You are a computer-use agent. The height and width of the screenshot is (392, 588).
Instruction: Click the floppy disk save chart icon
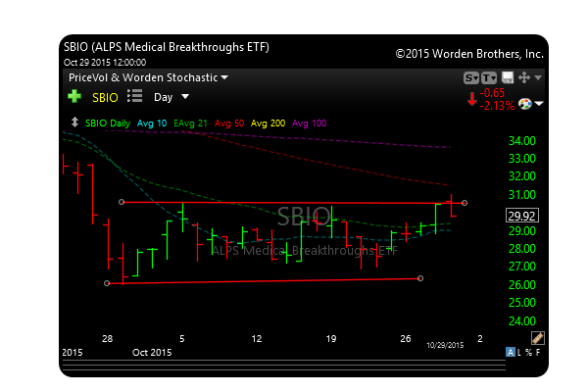point(508,77)
